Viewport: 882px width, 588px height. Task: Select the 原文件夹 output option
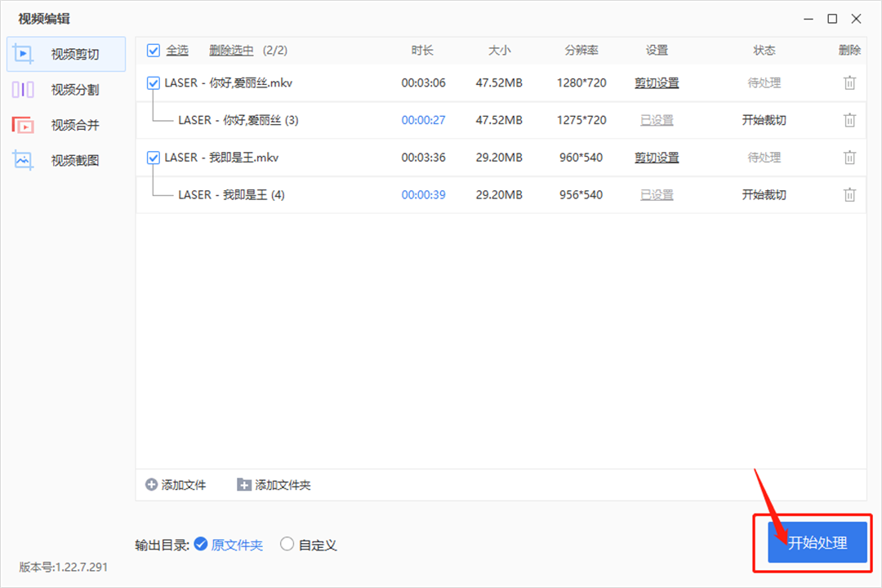tap(229, 545)
